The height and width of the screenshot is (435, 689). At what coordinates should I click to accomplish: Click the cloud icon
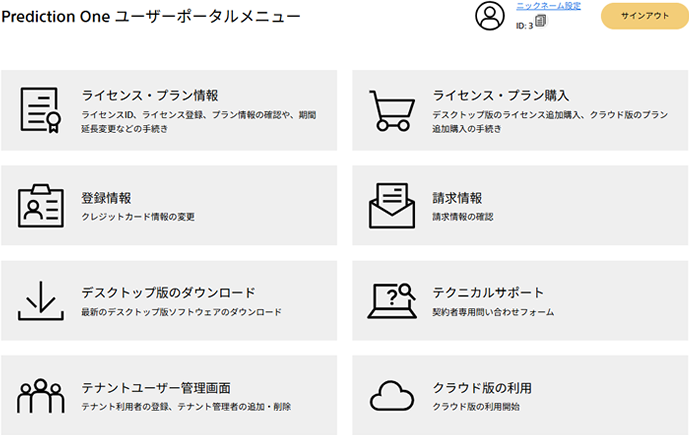(392, 396)
